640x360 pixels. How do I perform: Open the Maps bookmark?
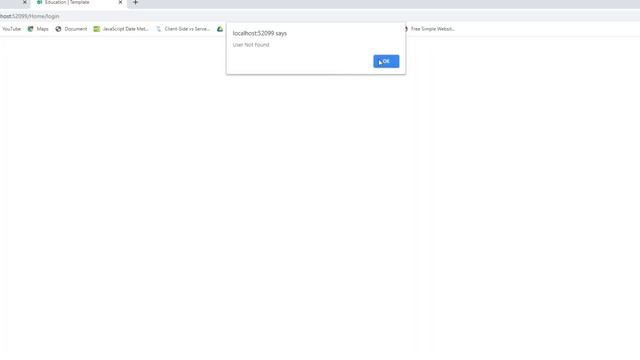tap(38, 29)
